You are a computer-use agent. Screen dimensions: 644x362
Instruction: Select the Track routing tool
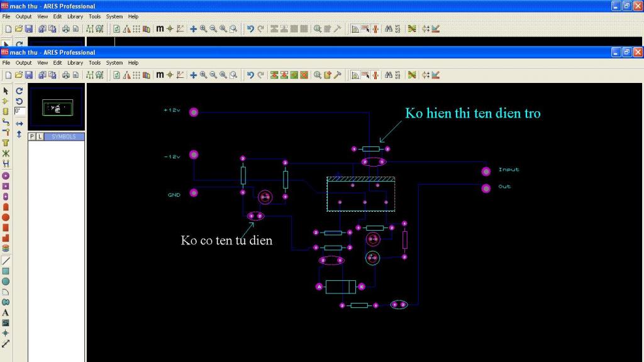(6, 122)
